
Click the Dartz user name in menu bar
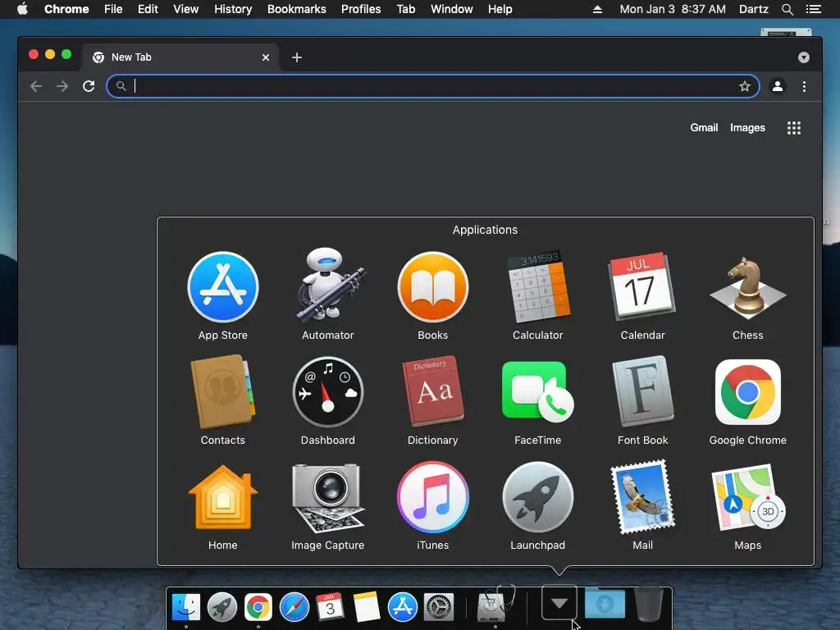pos(753,9)
